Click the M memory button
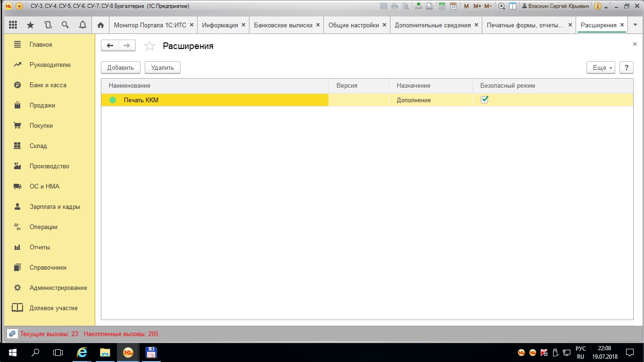Viewport: 644px width, 362px height. click(x=466, y=6)
